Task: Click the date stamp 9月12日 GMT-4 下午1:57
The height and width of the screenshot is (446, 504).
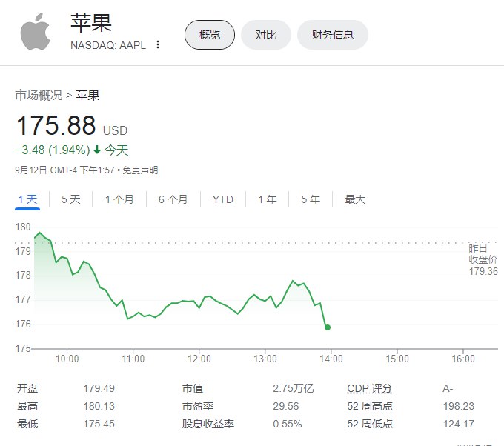Action: coord(64,170)
